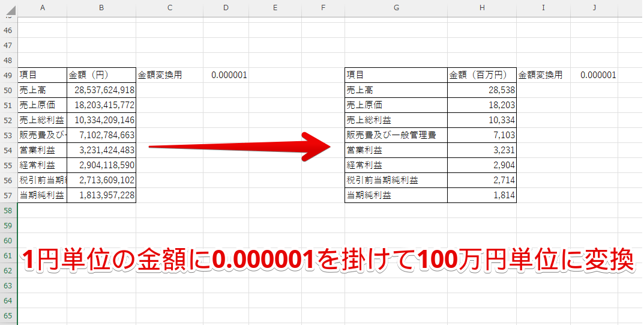Select cell 18,203,415,772
This screenshot has width=644, height=325.
pos(101,105)
